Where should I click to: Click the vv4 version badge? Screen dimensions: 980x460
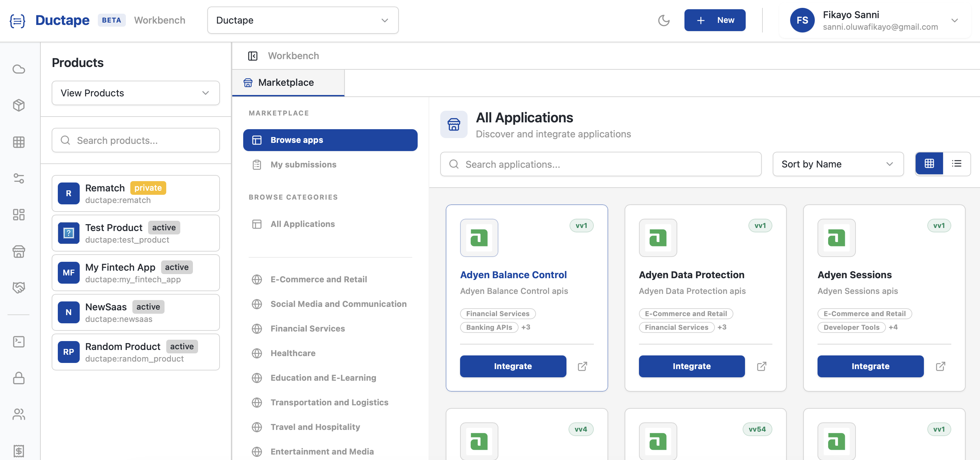pos(580,429)
